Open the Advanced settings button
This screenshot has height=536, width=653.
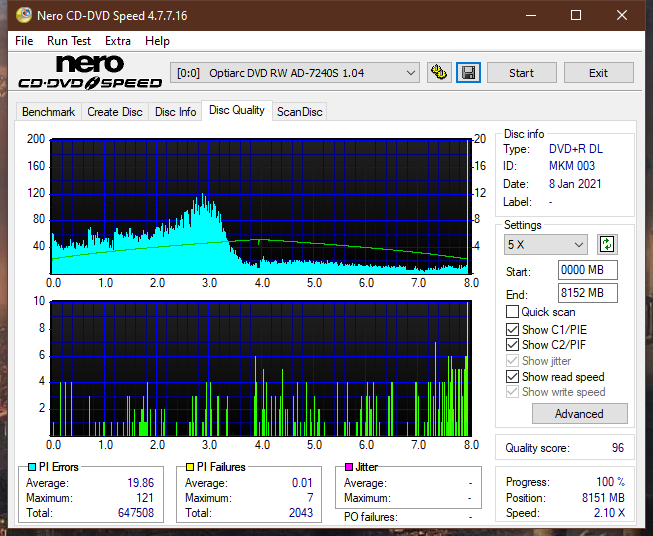point(579,414)
